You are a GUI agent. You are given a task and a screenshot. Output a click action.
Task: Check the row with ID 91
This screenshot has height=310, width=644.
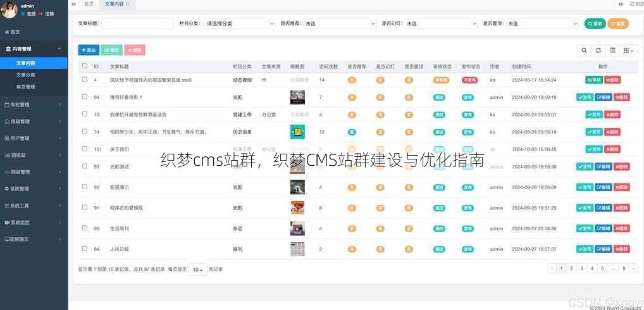85,207
